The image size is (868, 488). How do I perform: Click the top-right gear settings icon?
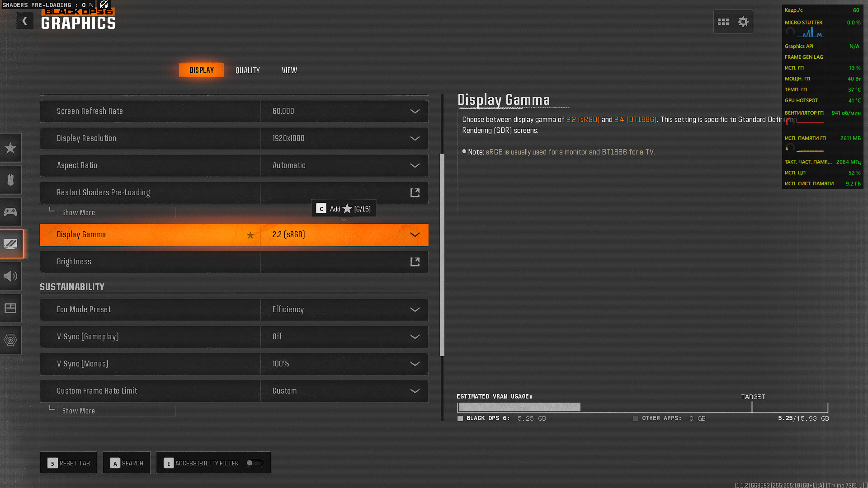pos(743,22)
